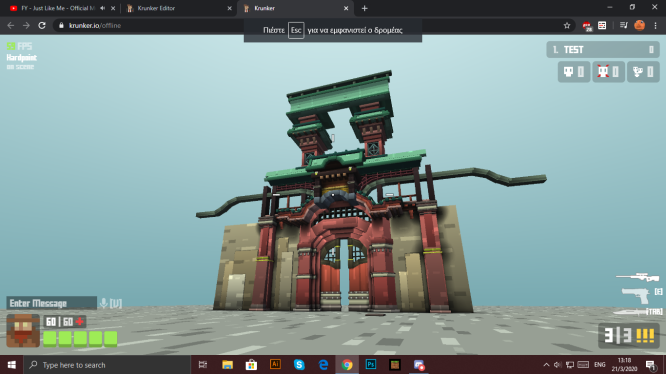The image size is (666, 374).
Task: Change the ENG input language
Action: click(x=600, y=365)
